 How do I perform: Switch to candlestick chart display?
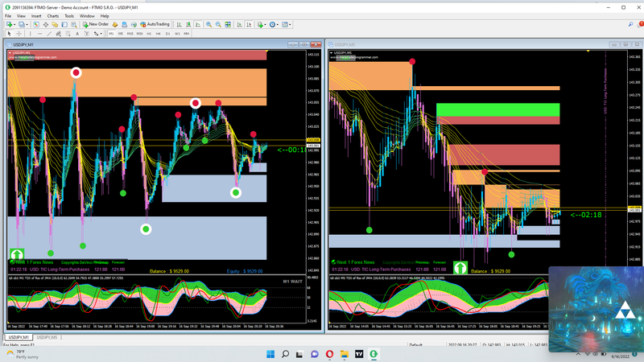188,25
